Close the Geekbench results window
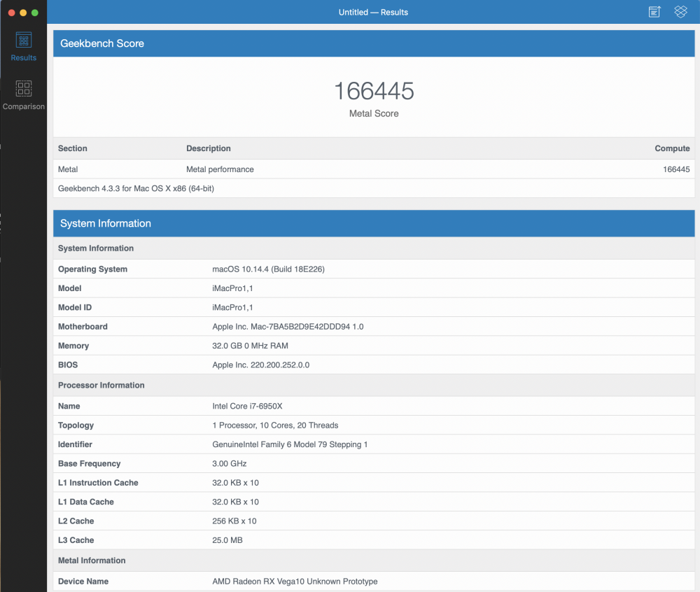The width and height of the screenshot is (700, 592). click(x=12, y=13)
